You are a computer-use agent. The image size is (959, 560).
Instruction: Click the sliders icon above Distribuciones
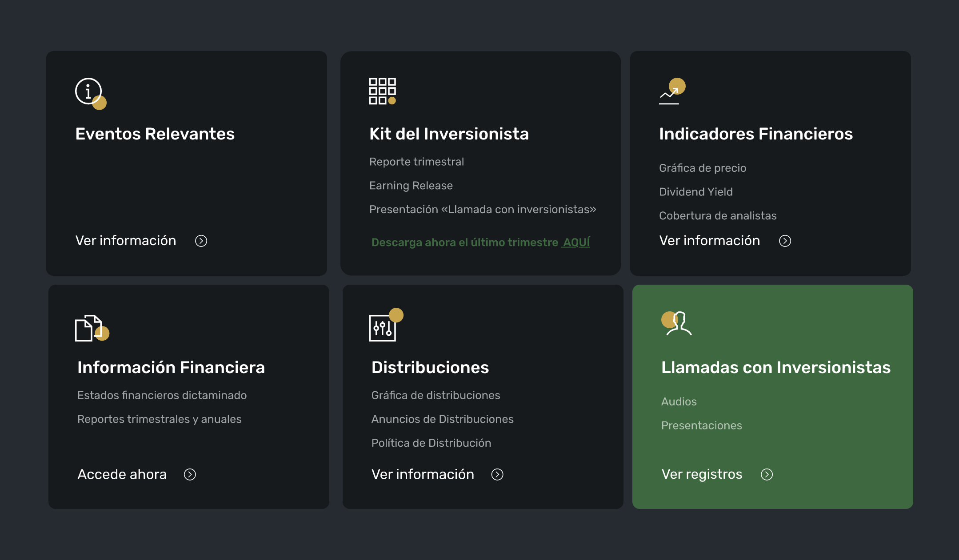pyautogui.click(x=382, y=328)
